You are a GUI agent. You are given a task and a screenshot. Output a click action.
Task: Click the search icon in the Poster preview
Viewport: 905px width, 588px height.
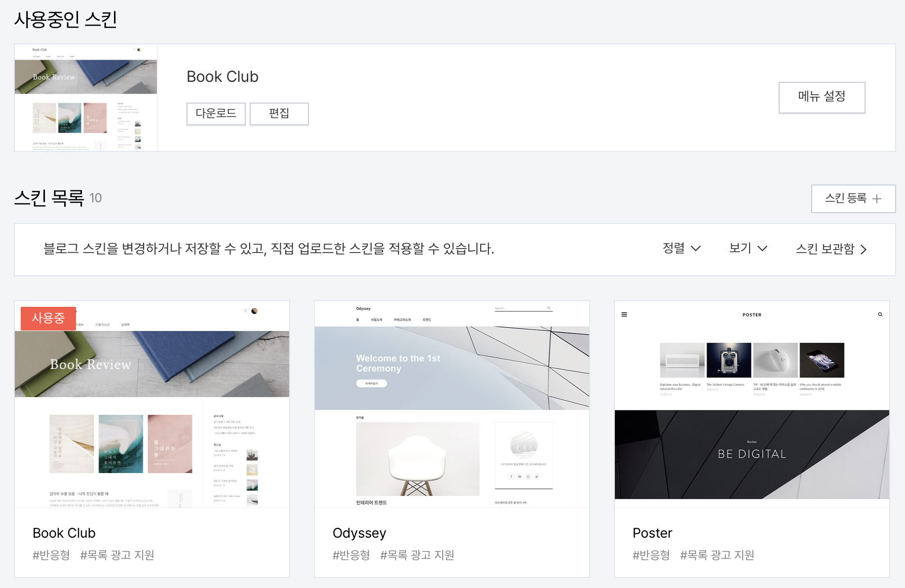(x=879, y=314)
